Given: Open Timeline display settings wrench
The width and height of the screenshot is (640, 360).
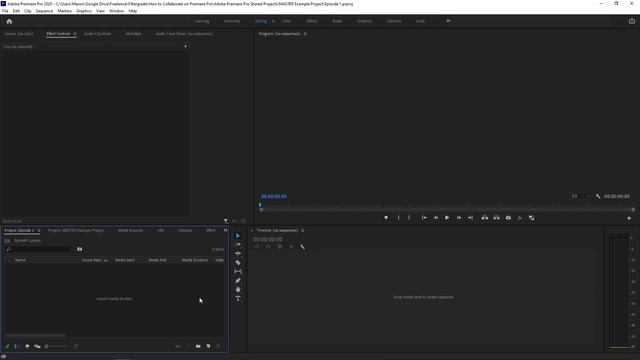Looking at the screenshot, I should coord(302,247).
